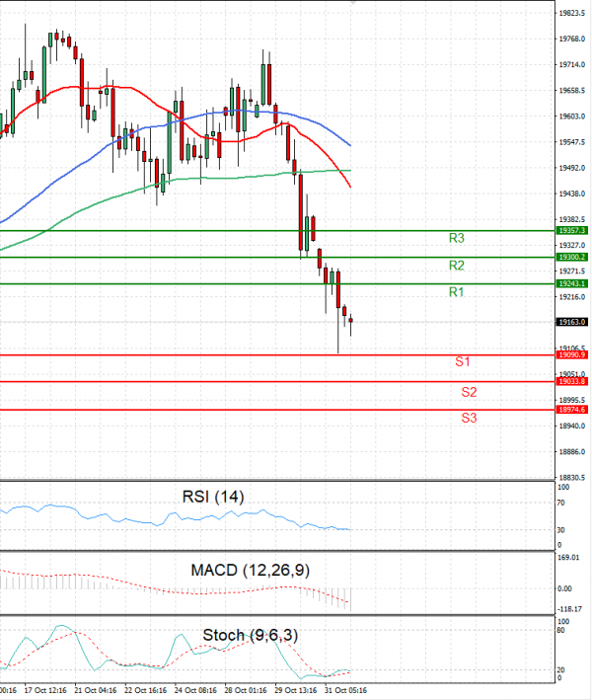The height and width of the screenshot is (700, 592).
Task: Click the 19603.0 price axis value
Action: 572,117
